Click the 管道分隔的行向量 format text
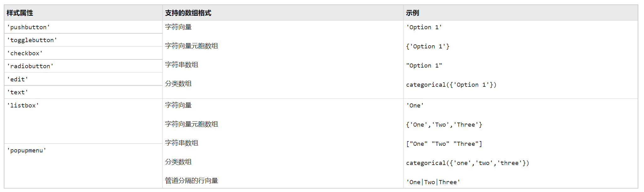 click(191, 181)
